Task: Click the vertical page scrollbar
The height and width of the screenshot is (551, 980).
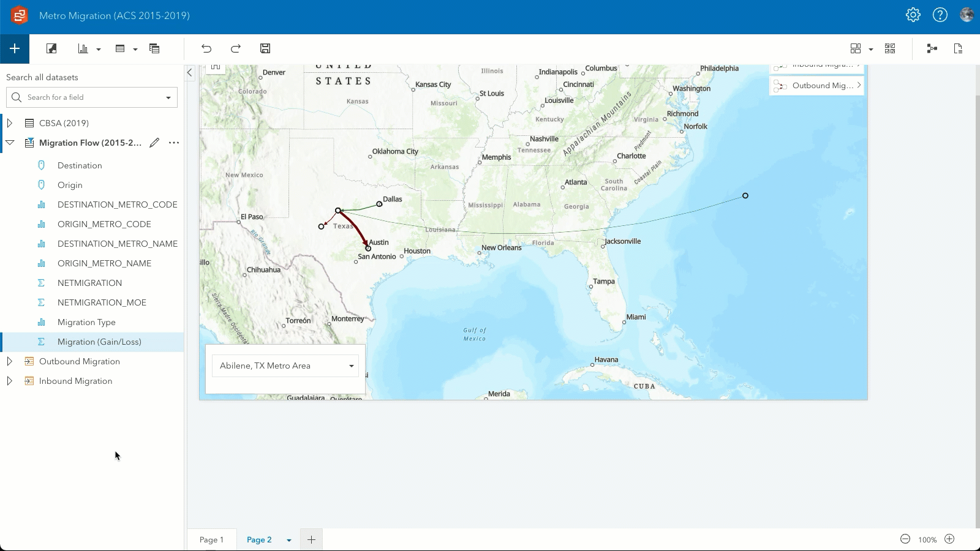Action: tap(977, 312)
